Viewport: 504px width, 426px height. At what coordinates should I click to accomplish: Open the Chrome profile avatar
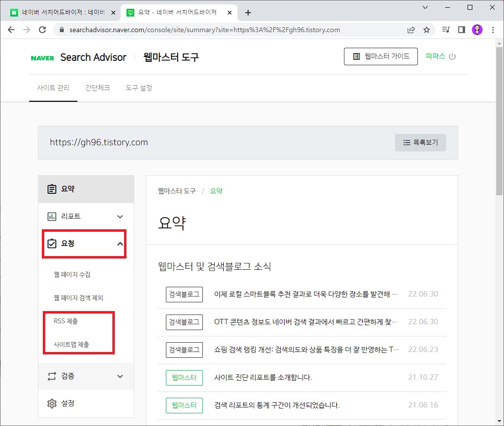(477, 30)
